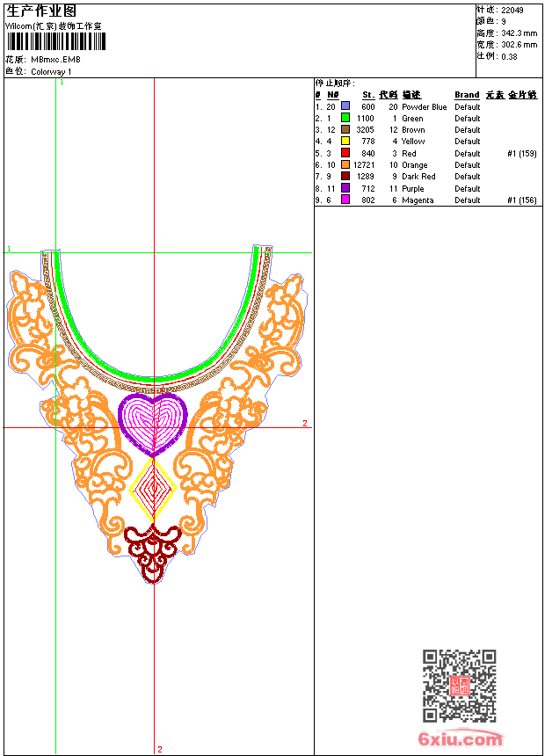Viewport: 545px width, 756px height.
Task: Click the Powder Blue color swatch
Action: pos(345,105)
